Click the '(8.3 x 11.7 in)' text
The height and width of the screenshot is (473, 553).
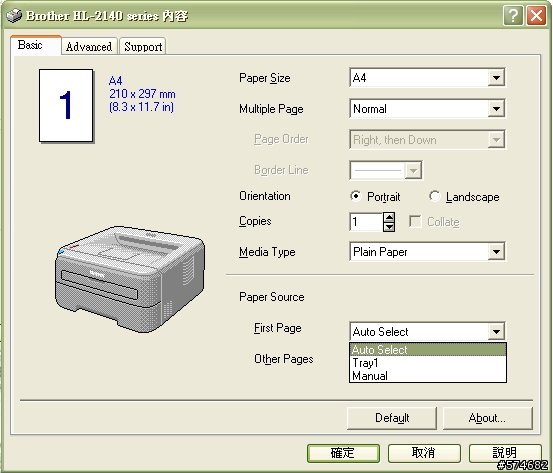pos(141,107)
